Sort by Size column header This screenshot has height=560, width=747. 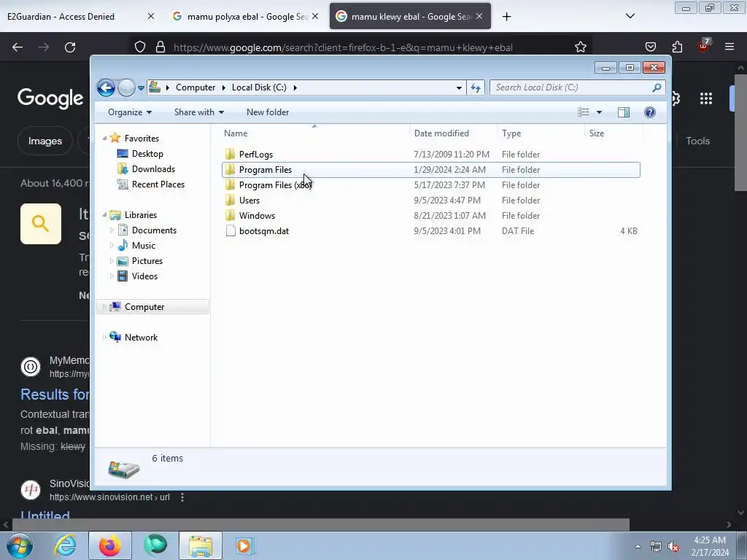[597, 133]
